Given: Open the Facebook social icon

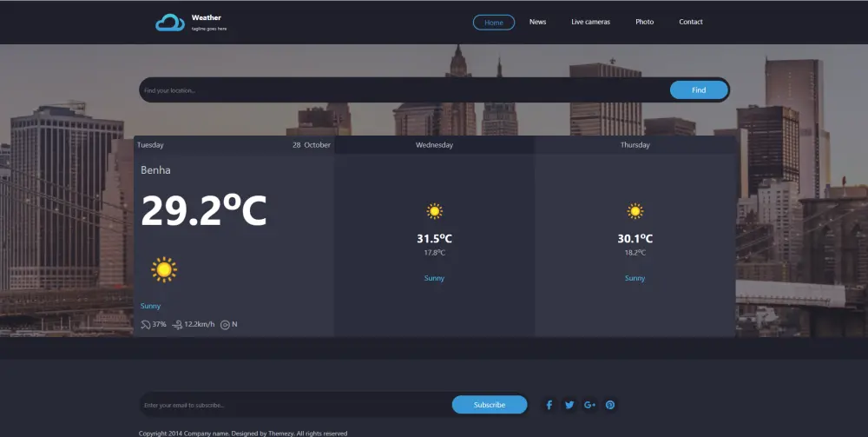Looking at the screenshot, I should pos(549,405).
